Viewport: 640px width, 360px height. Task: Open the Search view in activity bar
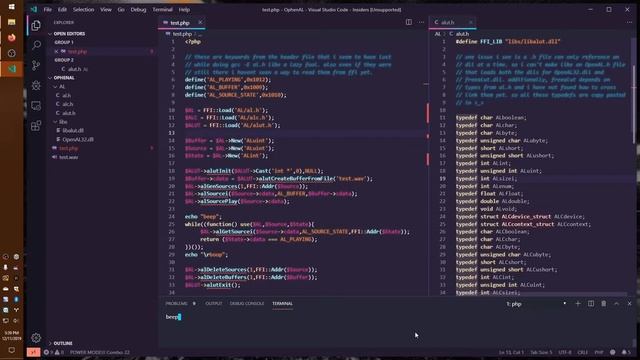click(x=36, y=45)
